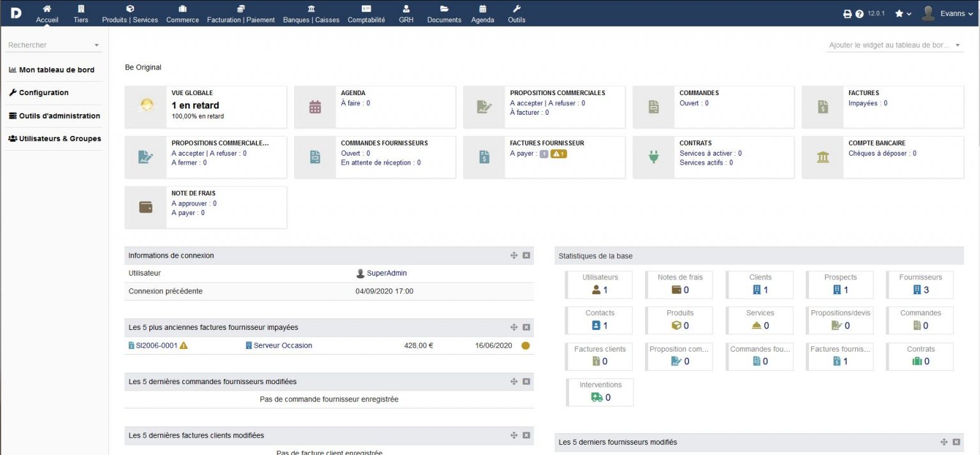Click the Note de Frais wallet icon
980x455 pixels.
point(145,207)
